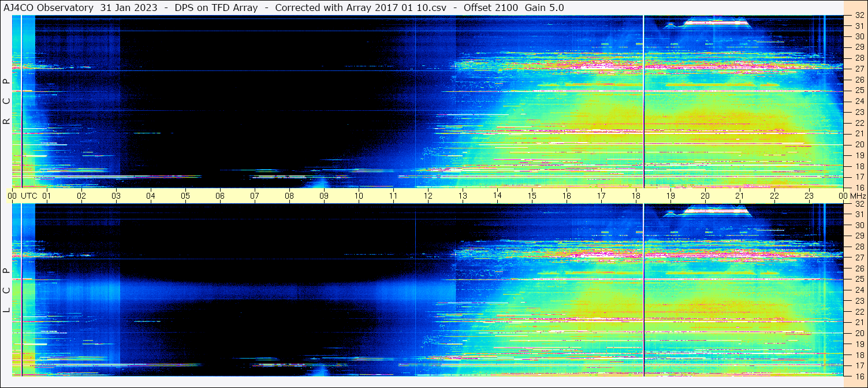Image resolution: width=868 pixels, height=388 pixels.
Task: Click 28 MHz on the RCP frequency scale
Action: tap(859, 58)
